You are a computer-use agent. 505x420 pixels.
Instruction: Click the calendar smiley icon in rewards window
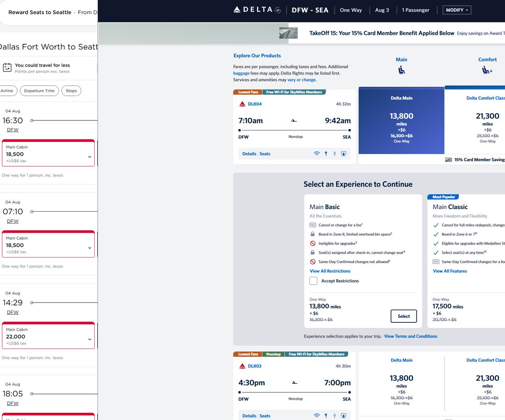pyautogui.click(x=7, y=67)
